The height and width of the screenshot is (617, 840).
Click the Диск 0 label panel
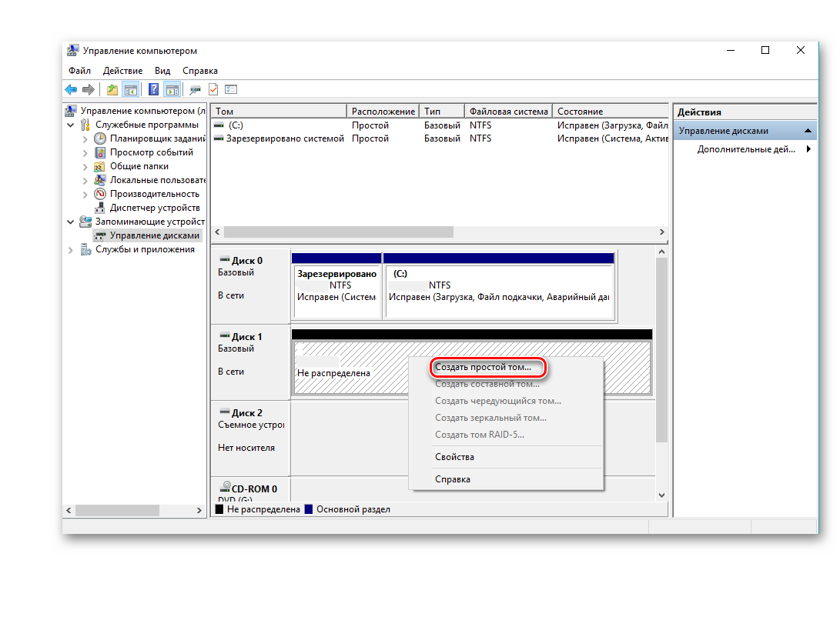point(251,285)
